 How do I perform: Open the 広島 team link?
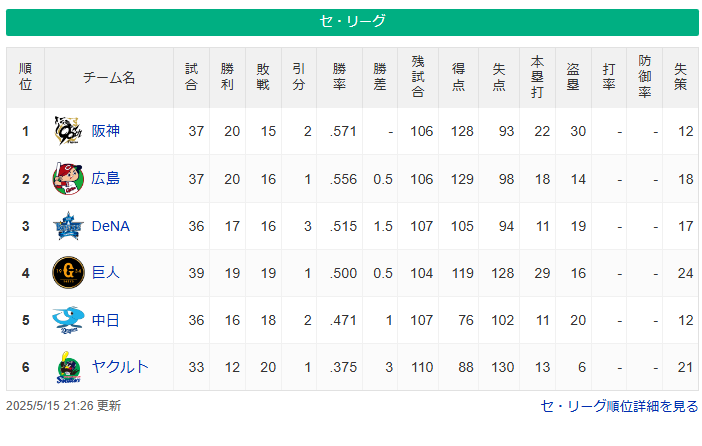click(106, 179)
